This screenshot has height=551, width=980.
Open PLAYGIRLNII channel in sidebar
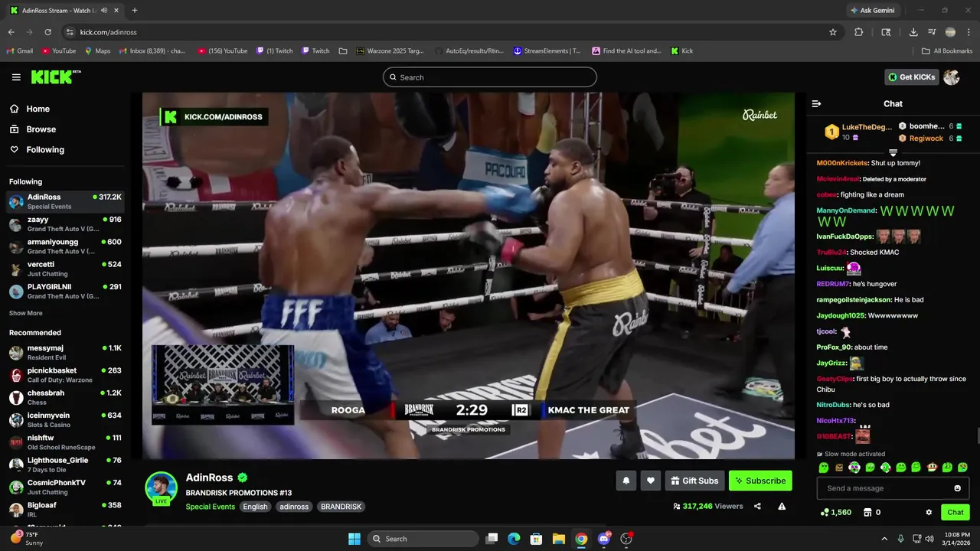(65, 292)
